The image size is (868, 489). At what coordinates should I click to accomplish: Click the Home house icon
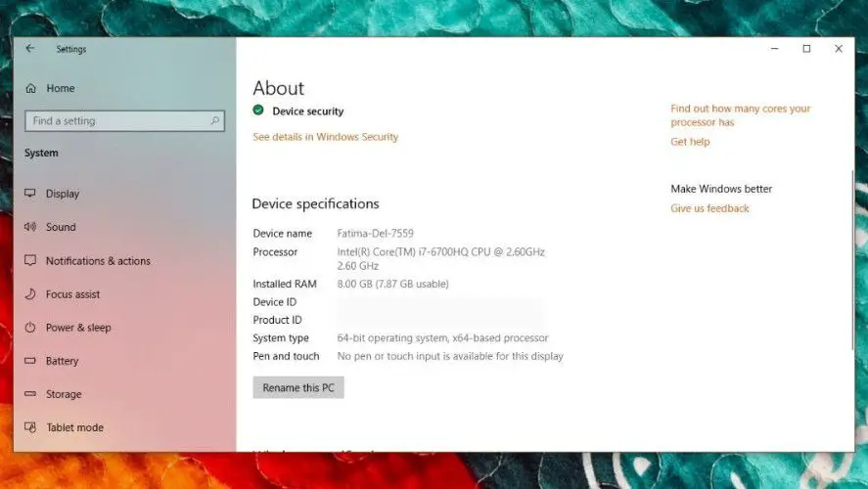coord(31,88)
